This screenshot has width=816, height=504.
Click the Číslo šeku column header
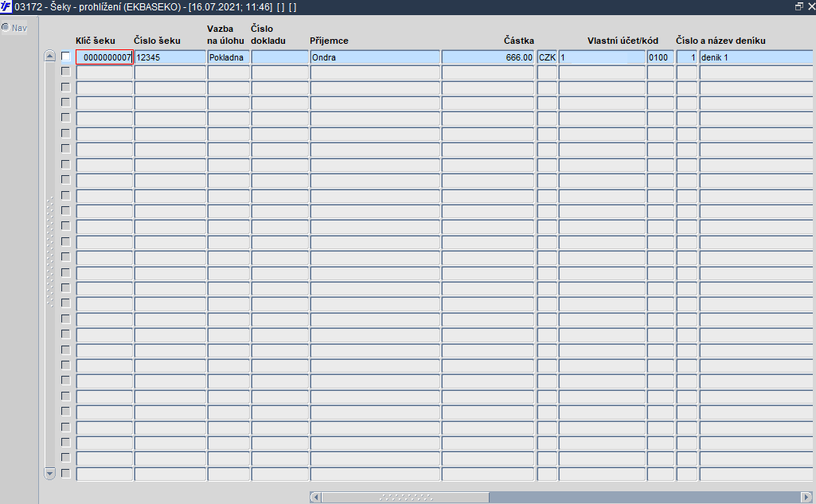coord(157,41)
